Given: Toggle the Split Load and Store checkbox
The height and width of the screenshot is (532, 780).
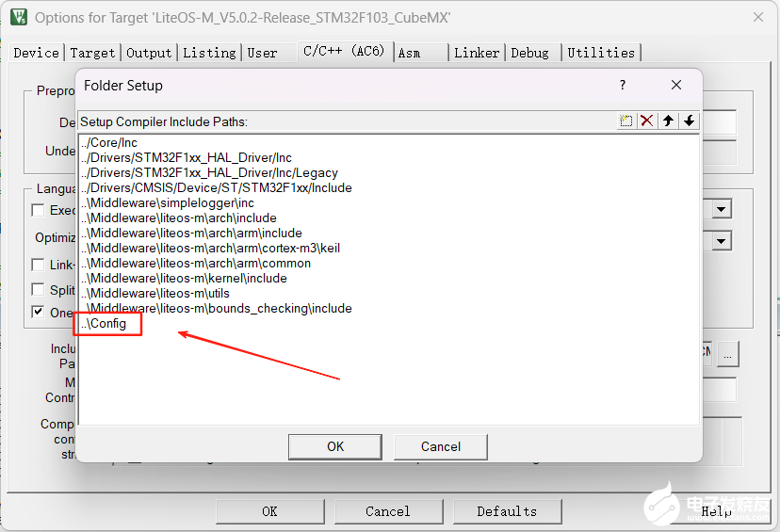Looking at the screenshot, I should tap(38, 289).
